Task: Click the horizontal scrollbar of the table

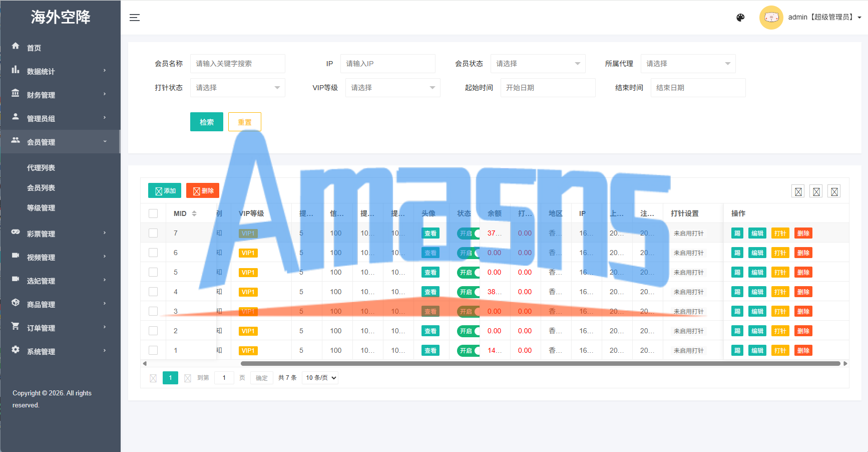Action: 540,364
